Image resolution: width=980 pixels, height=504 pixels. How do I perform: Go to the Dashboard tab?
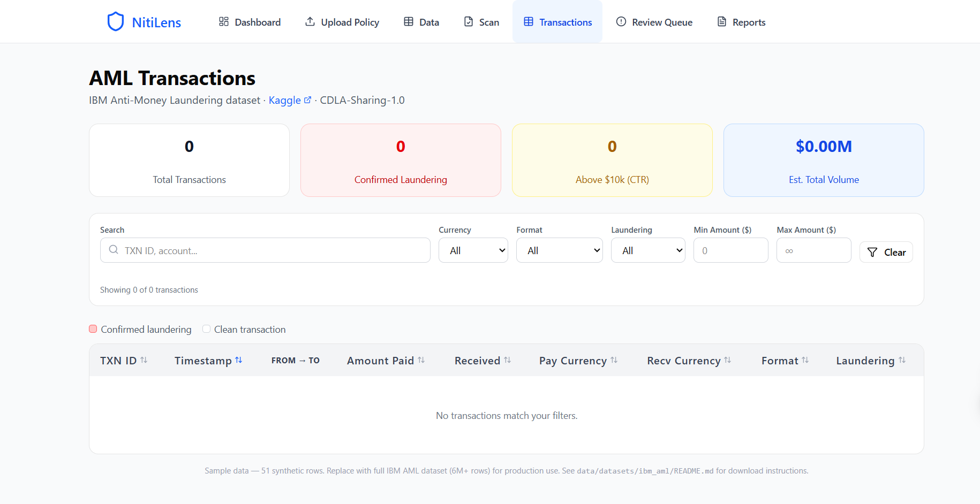coord(250,22)
